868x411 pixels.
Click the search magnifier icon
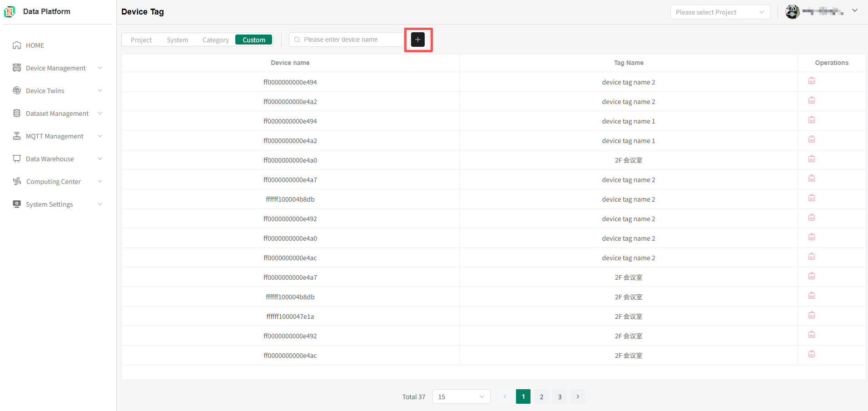point(297,40)
